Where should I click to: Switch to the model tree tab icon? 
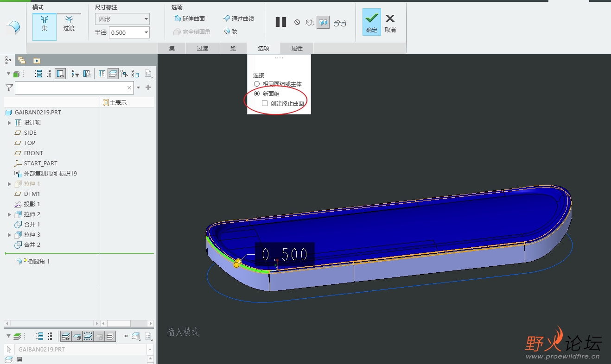coord(8,60)
